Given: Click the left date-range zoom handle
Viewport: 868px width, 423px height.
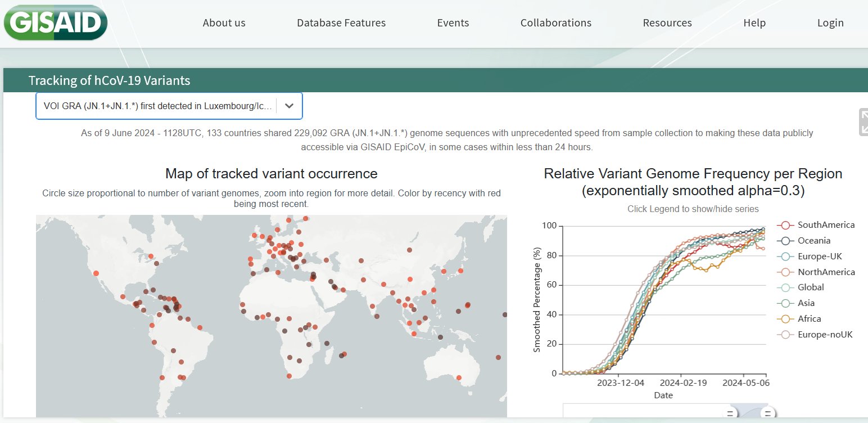Looking at the screenshot, I should tap(730, 413).
